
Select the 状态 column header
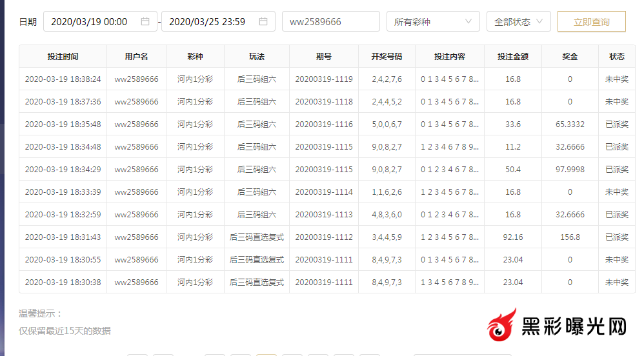pos(616,57)
